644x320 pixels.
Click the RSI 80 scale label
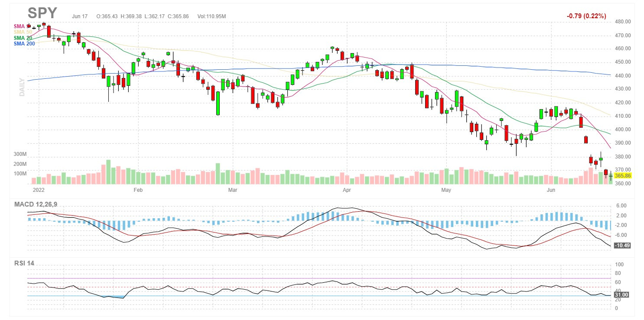(x=618, y=273)
